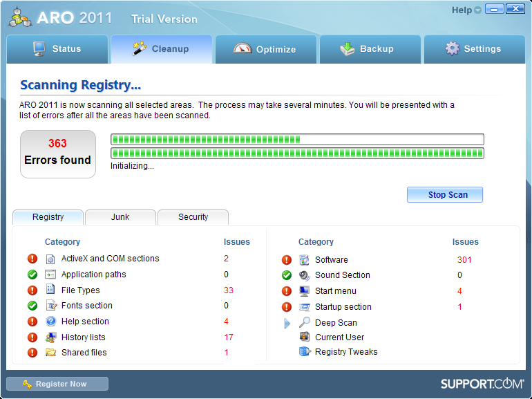Click the 'Fonts section' row label
Image resolution: width=532 pixels, height=399 pixels.
[x=86, y=305]
